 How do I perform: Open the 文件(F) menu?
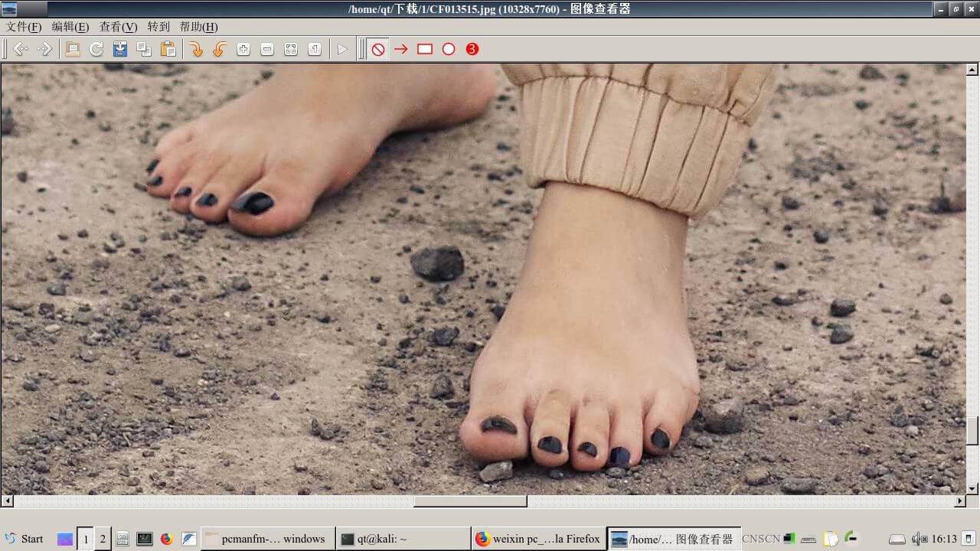[24, 27]
